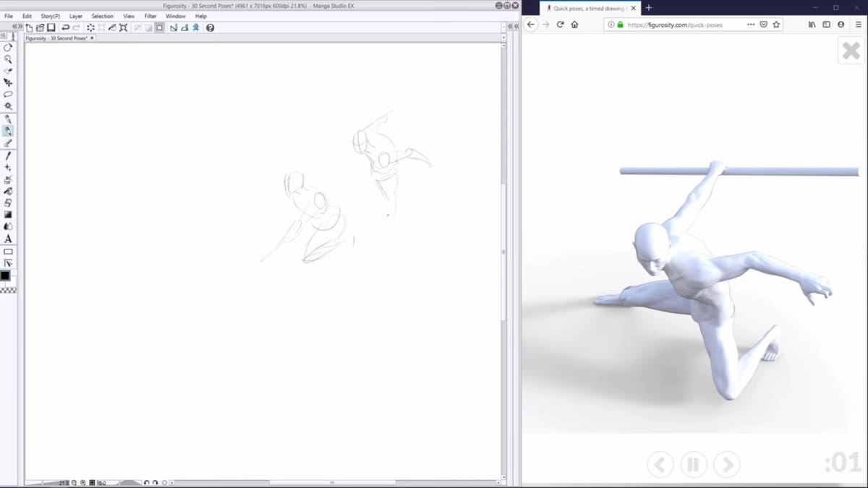The image size is (868, 488).
Task: Select the Text tool
Action: click(x=7, y=239)
